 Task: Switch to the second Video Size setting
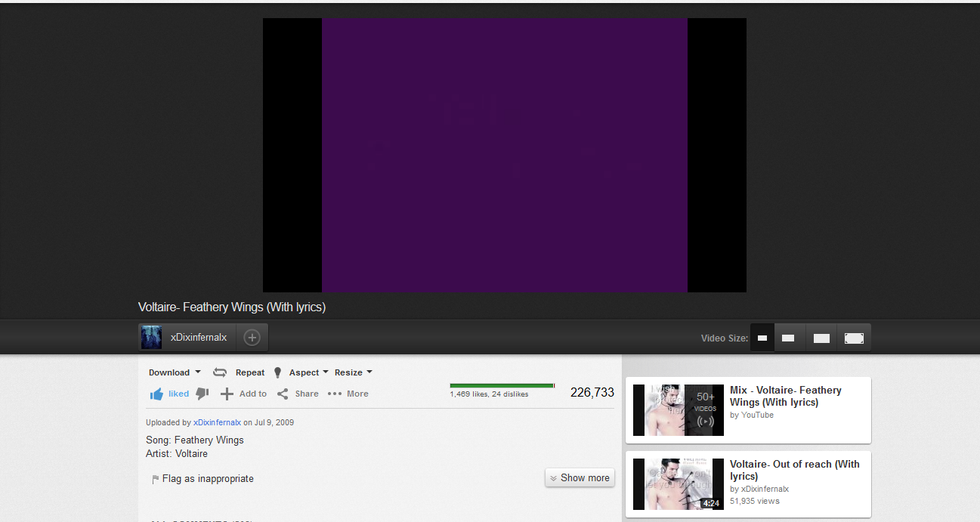(790, 338)
